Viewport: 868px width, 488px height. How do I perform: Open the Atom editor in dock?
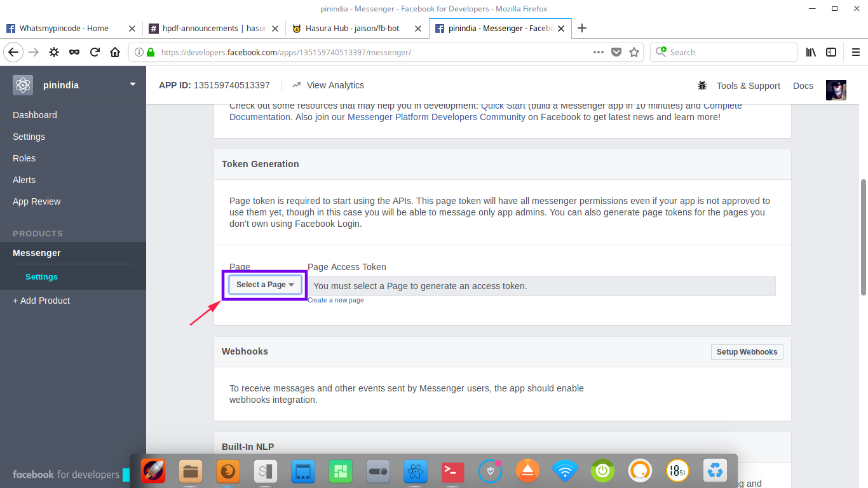pos(416,471)
